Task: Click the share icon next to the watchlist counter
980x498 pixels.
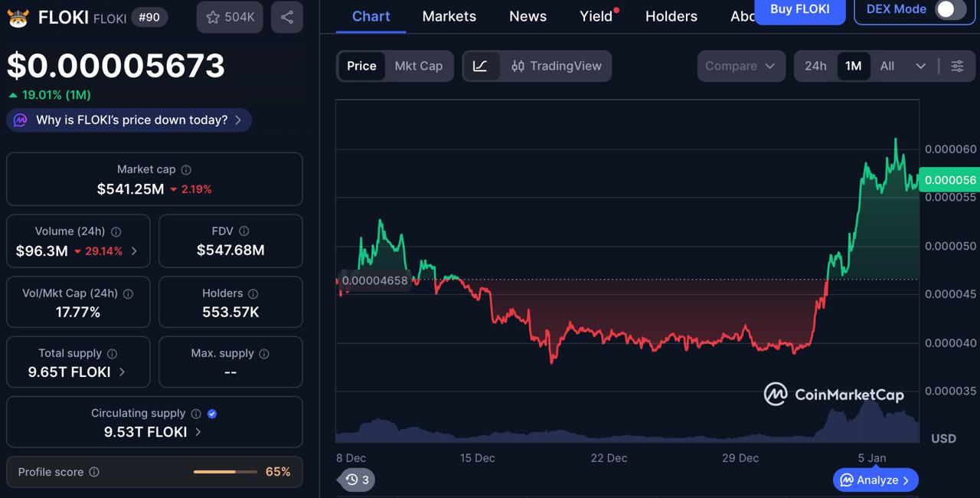Action: point(286,17)
